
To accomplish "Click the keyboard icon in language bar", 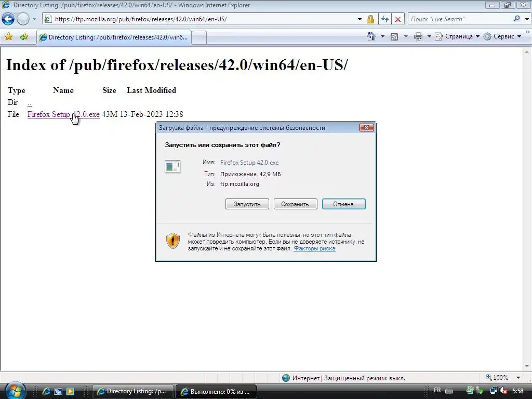I will [x=449, y=391].
